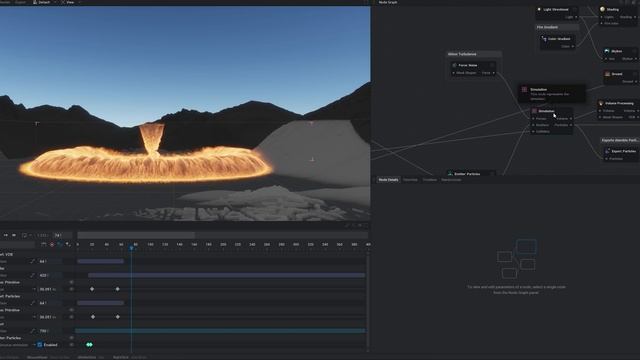Click the purple clip bar in 423 row
This screenshot has height=360, width=640.
point(227,276)
